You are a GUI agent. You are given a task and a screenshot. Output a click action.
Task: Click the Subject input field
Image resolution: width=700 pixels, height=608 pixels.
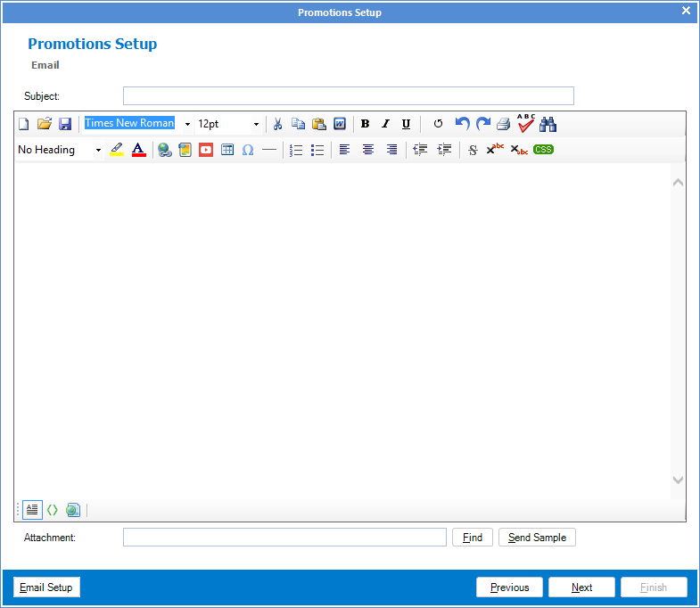pyautogui.click(x=348, y=96)
